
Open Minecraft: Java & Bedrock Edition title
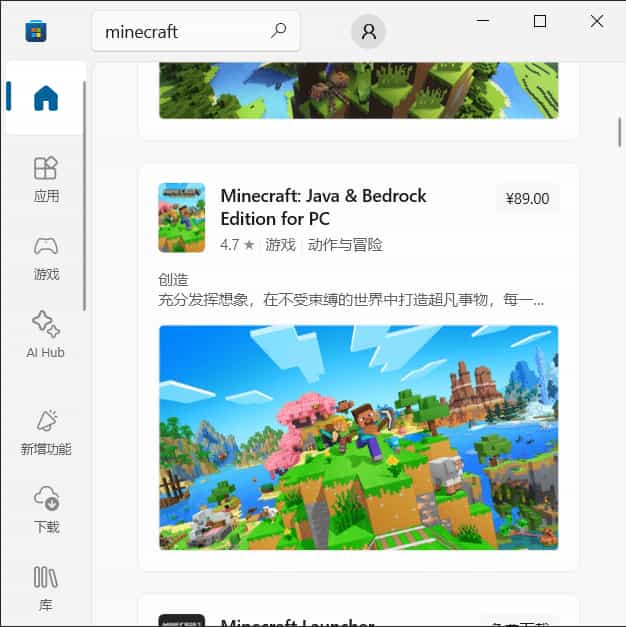coord(323,207)
